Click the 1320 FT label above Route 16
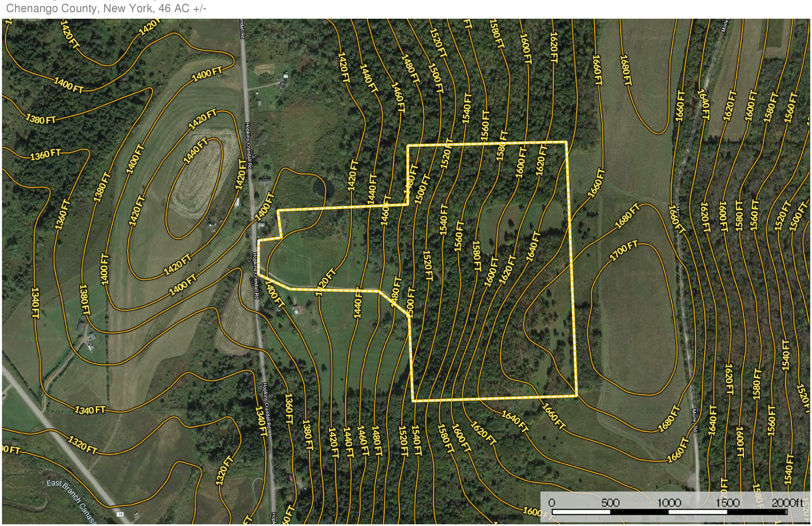The image size is (812, 526). (83, 445)
